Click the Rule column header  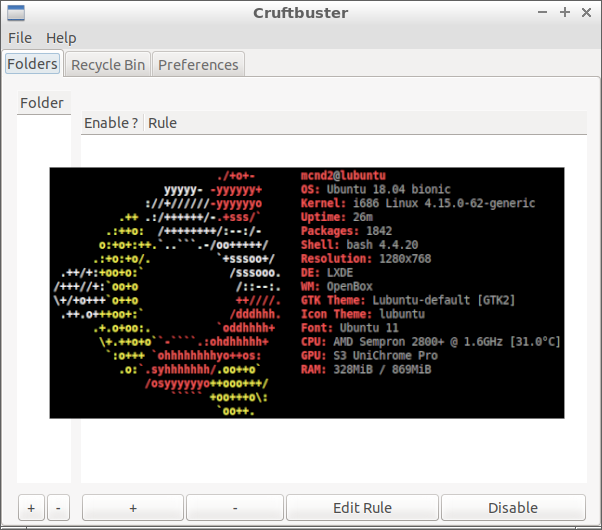coord(365,123)
